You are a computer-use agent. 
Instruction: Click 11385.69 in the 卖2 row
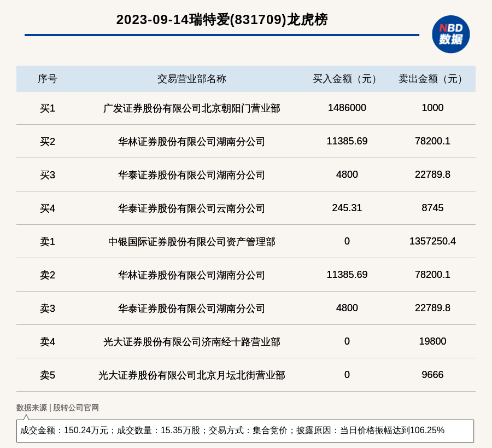347,275
